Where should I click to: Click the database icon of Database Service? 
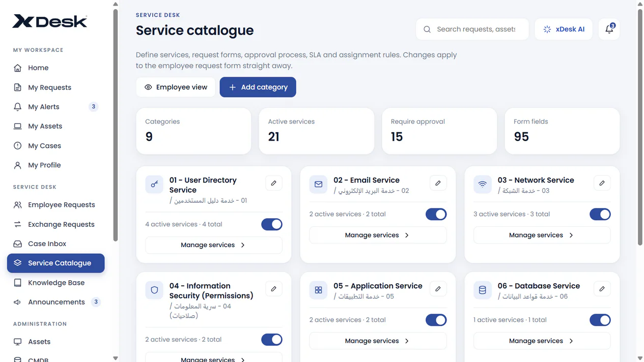pyautogui.click(x=483, y=290)
